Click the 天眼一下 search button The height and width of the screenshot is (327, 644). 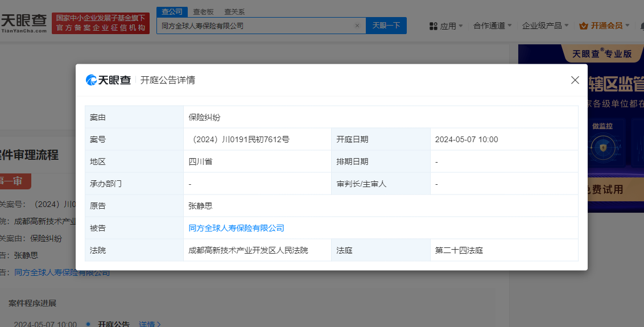pyautogui.click(x=386, y=26)
